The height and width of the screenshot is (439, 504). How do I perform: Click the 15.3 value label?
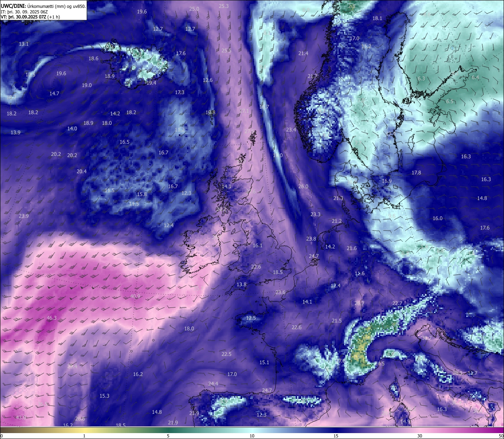pyautogui.click(x=104, y=396)
